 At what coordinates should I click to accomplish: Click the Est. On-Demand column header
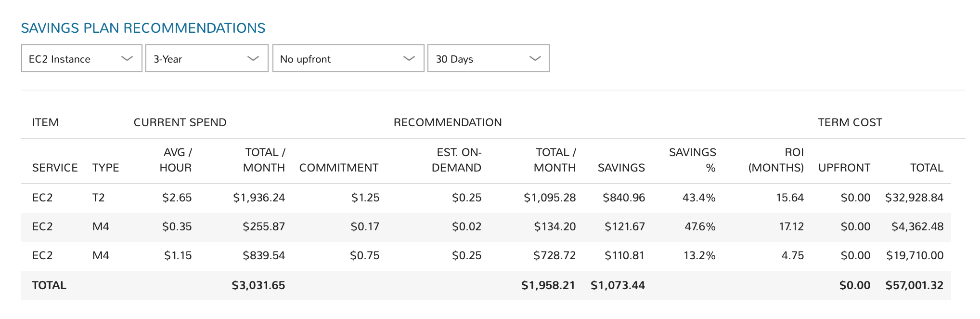pyautogui.click(x=456, y=160)
